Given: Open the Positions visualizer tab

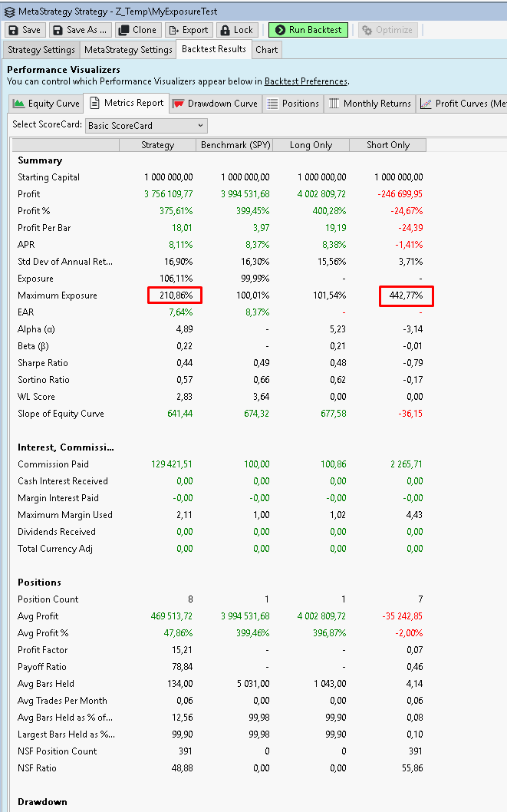Looking at the screenshot, I should 293,104.
